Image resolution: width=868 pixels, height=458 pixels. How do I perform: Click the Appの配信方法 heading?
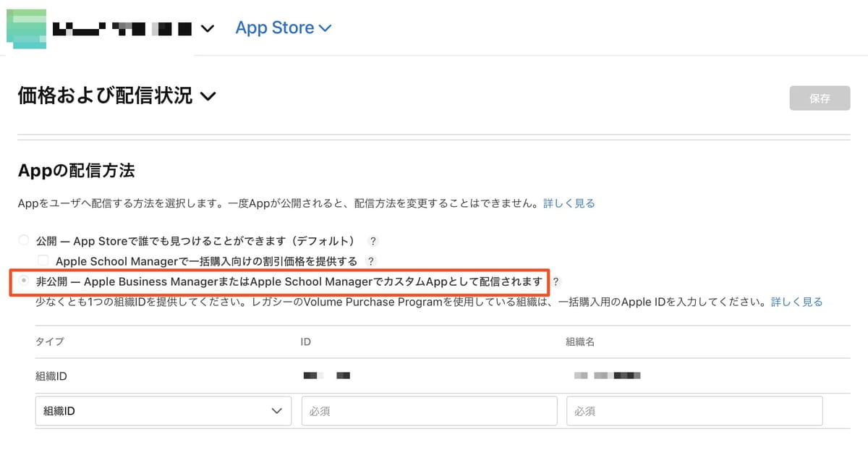coord(76,171)
